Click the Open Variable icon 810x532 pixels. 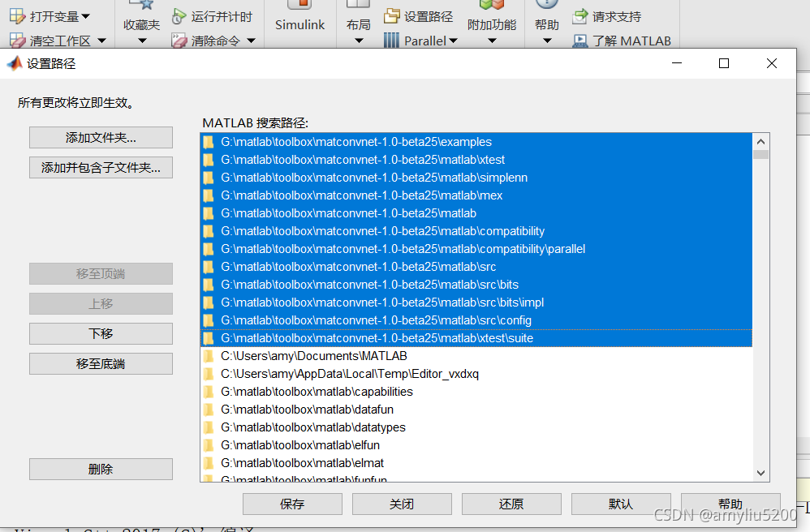click(x=17, y=16)
